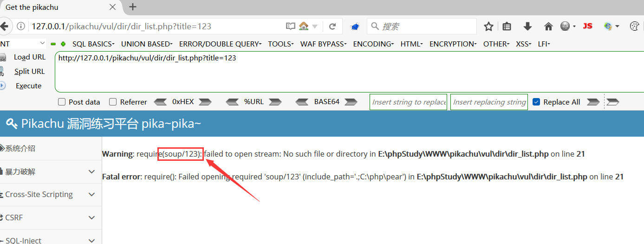
Task: Open reader view book icon
Action: 291,26
